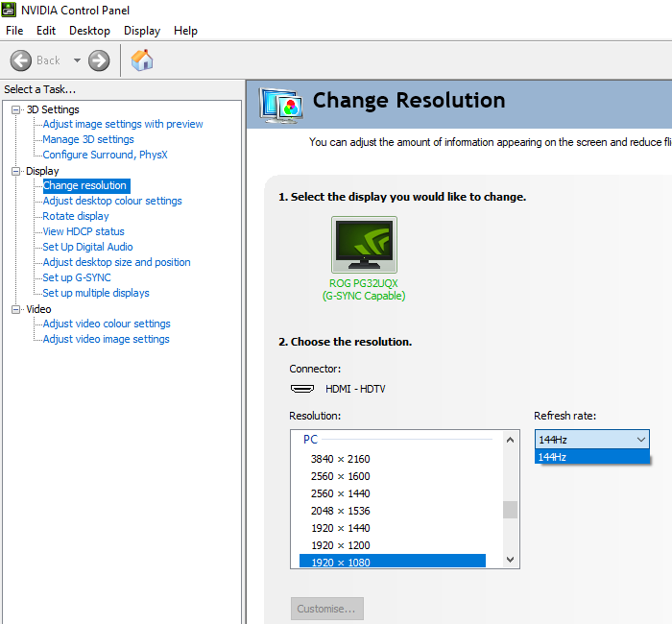The height and width of the screenshot is (624, 672).
Task: Open Set up multiple displays
Action: 96,293
